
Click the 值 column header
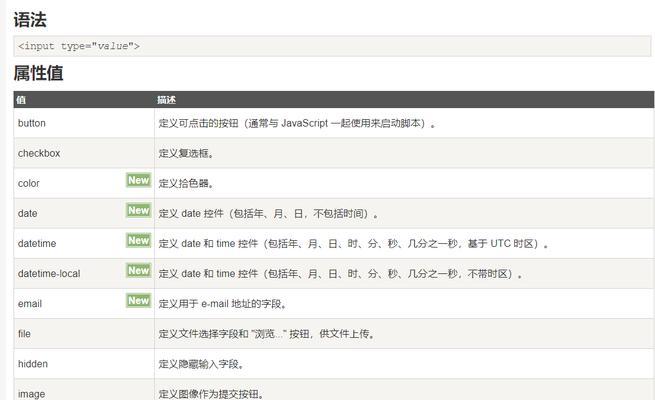tap(21, 100)
